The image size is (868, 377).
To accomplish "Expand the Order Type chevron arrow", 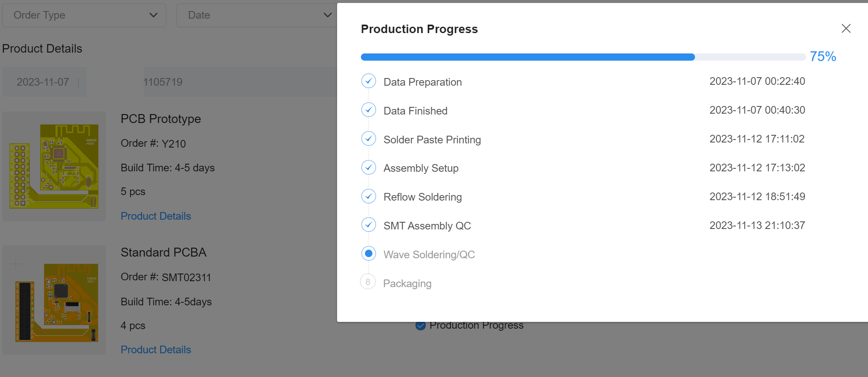I will pos(154,15).
